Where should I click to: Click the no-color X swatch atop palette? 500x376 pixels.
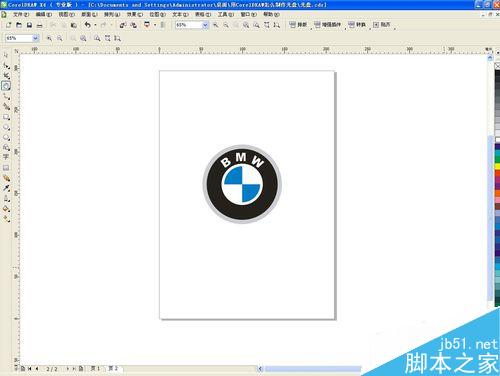click(497, 66)
